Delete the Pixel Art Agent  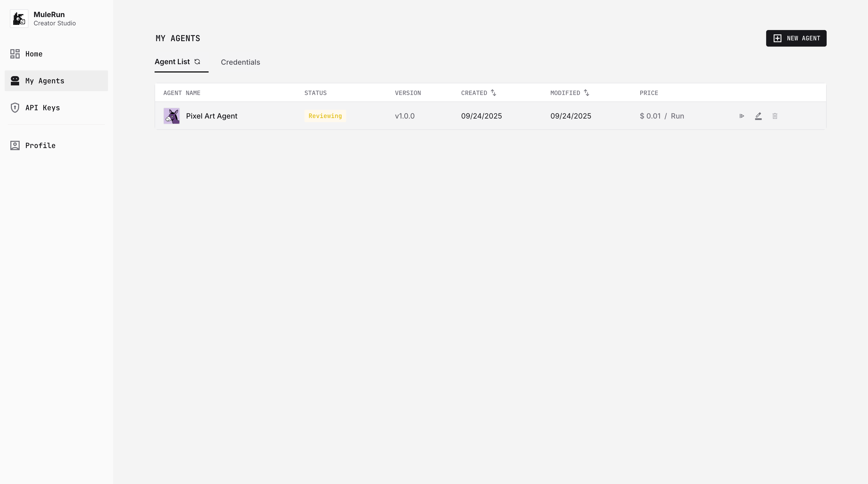coord(775,116)
